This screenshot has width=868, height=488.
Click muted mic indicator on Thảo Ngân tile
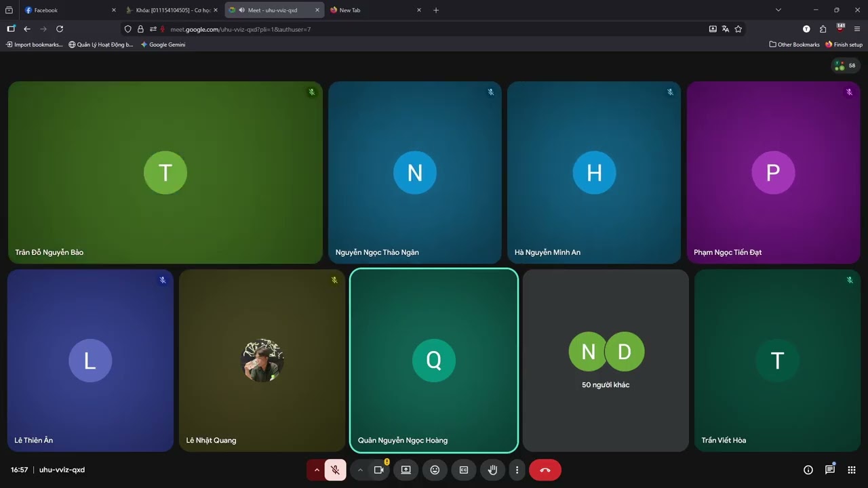(x=491, y=92)
